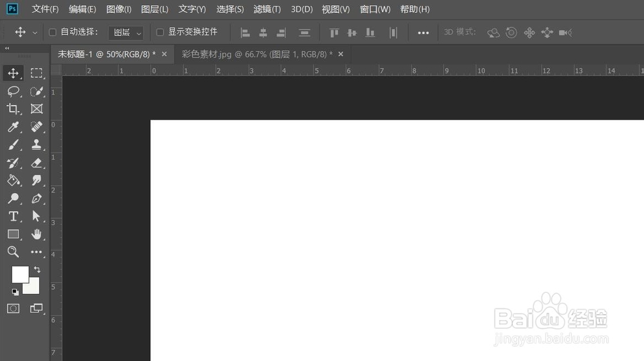Image resolution: width=644 pixels, height=361 pixels.
Task: Select the Brush tool
Action: pos(13,145)
